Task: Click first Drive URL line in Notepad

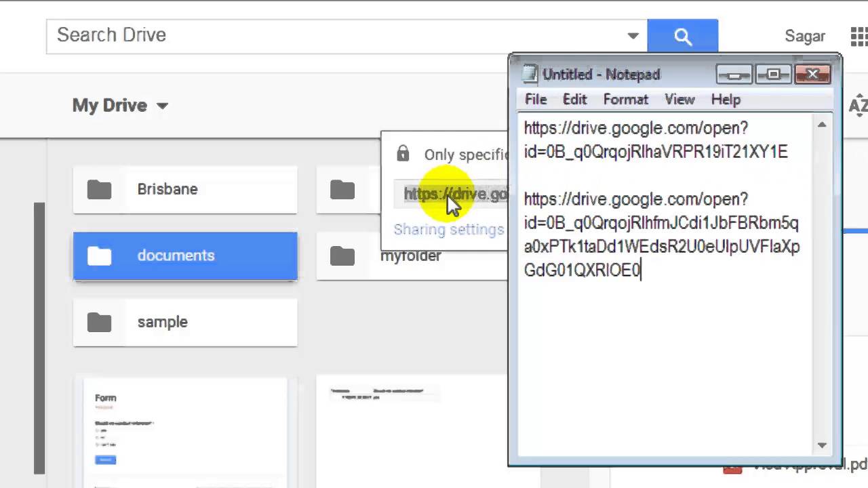Action: [x=635, y=128]
